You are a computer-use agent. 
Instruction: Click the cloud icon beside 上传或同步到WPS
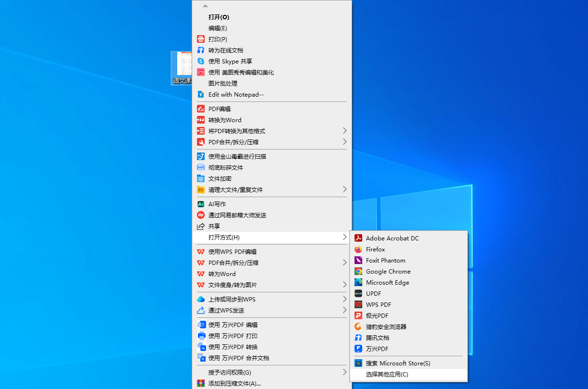click(x=201, y=300)
